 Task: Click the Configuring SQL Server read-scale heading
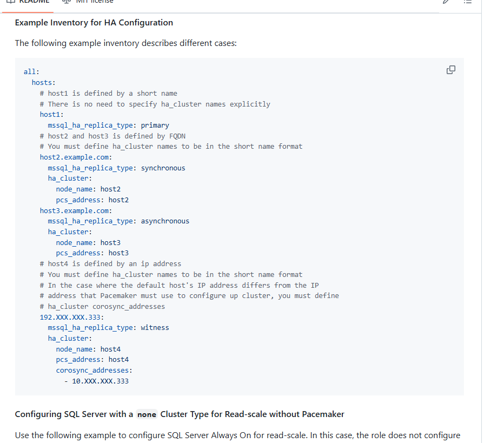[179, 414]
